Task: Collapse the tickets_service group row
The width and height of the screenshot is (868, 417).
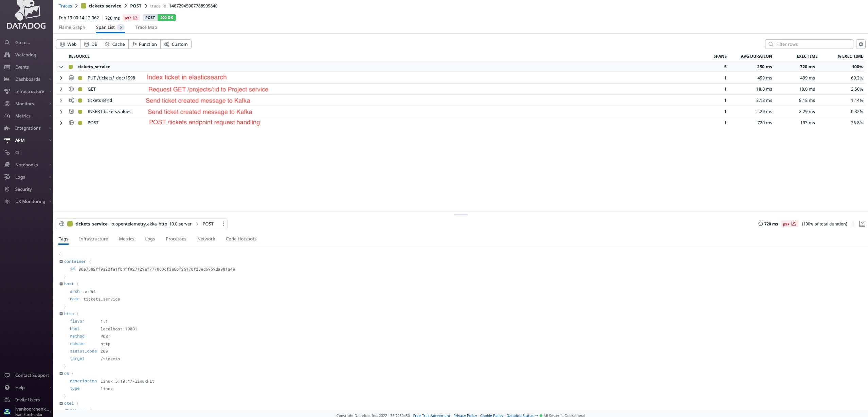Action: pyautogui.click(x=61, y=67)
